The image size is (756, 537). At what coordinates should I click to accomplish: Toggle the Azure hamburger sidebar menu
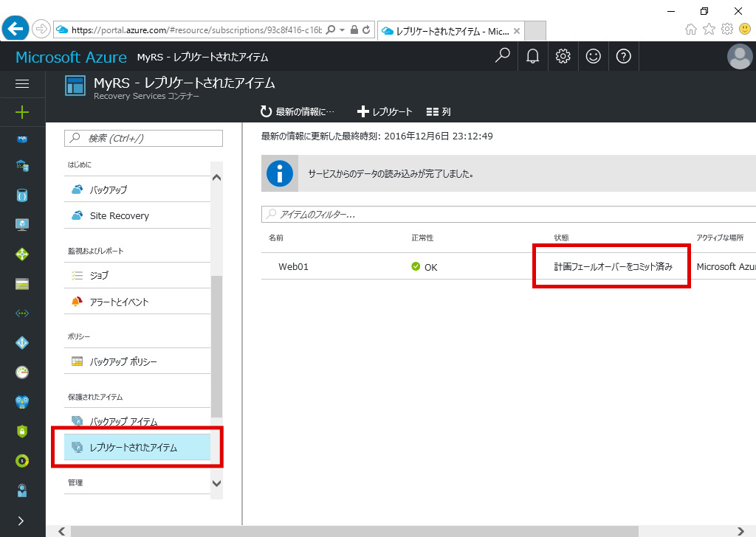[x=22, y=84]
